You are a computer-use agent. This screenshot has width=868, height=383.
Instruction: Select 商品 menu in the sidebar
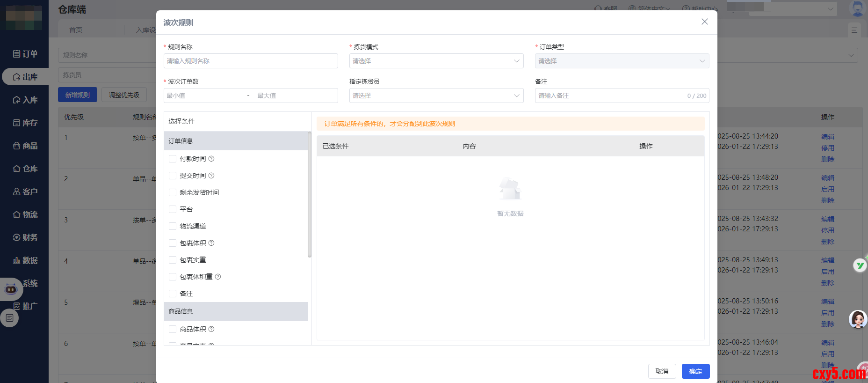pos(25,146)
